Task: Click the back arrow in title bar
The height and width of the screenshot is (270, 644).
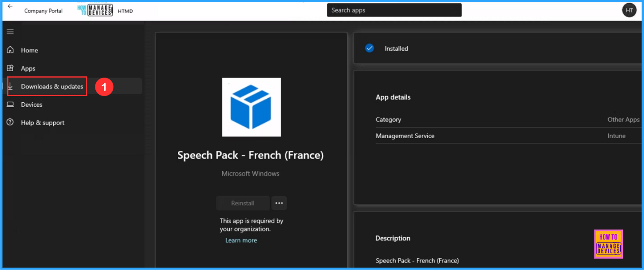Action: [x=10, y=6]
